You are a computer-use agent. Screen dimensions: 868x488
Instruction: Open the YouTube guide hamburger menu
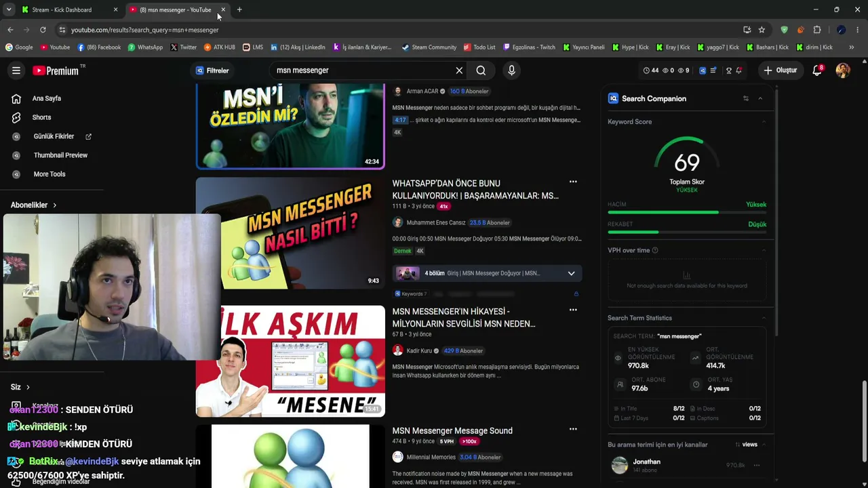tap(16, 70)
